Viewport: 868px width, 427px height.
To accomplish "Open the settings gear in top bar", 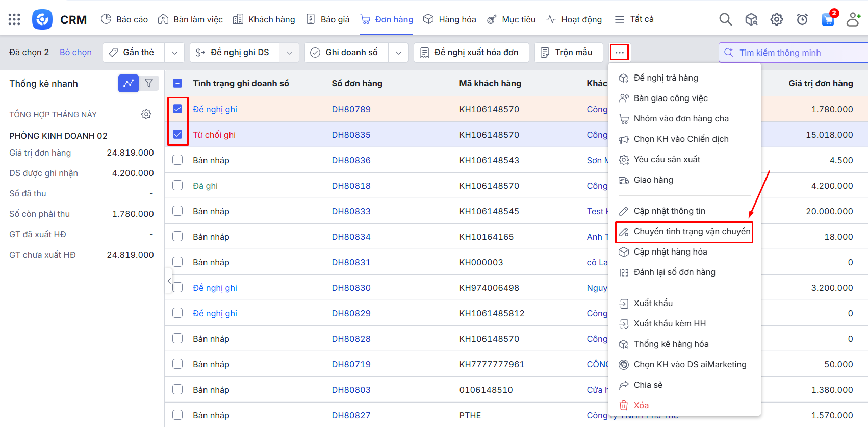I will tap(776, 19).
